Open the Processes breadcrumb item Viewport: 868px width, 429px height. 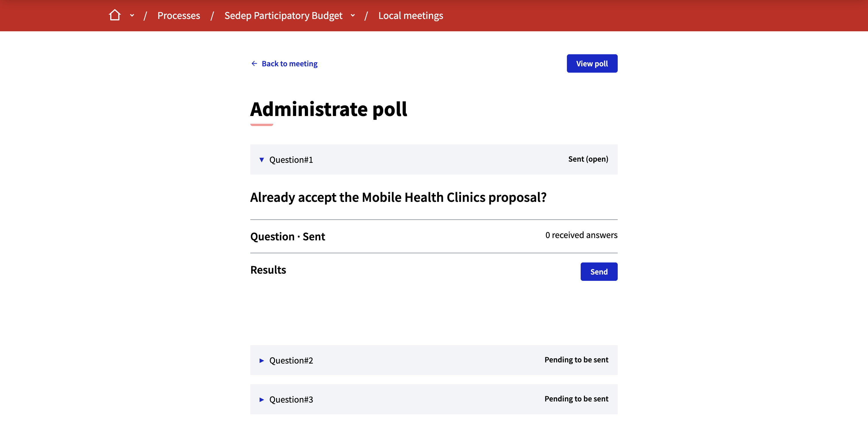coord(179,16)
